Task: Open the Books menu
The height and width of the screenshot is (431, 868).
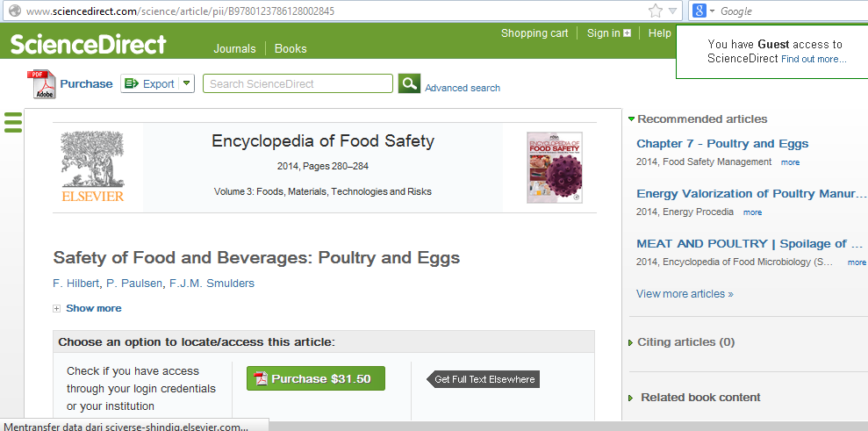Action: click(291, 49)
